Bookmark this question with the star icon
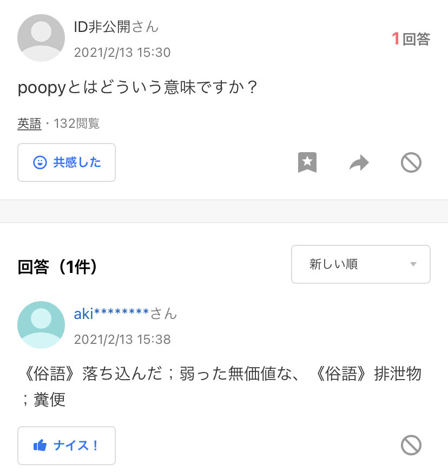 pyautogui.click(x=307, y=162)
